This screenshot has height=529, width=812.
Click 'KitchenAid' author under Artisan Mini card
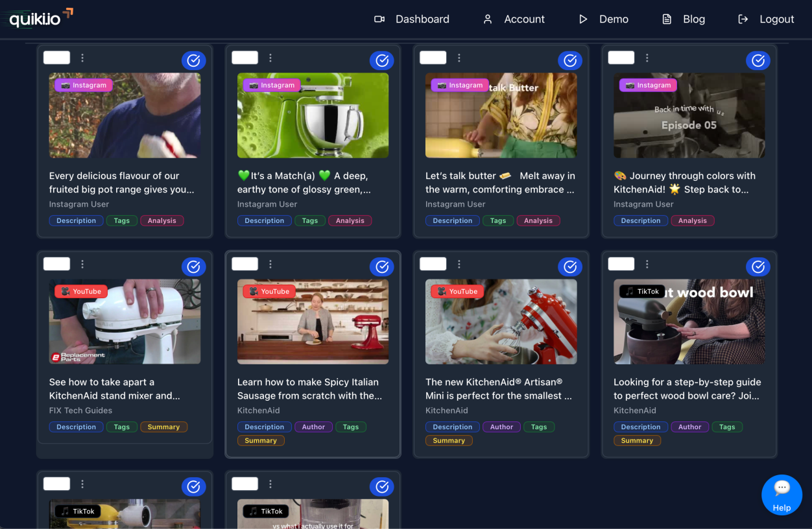[x=447, y=410]
